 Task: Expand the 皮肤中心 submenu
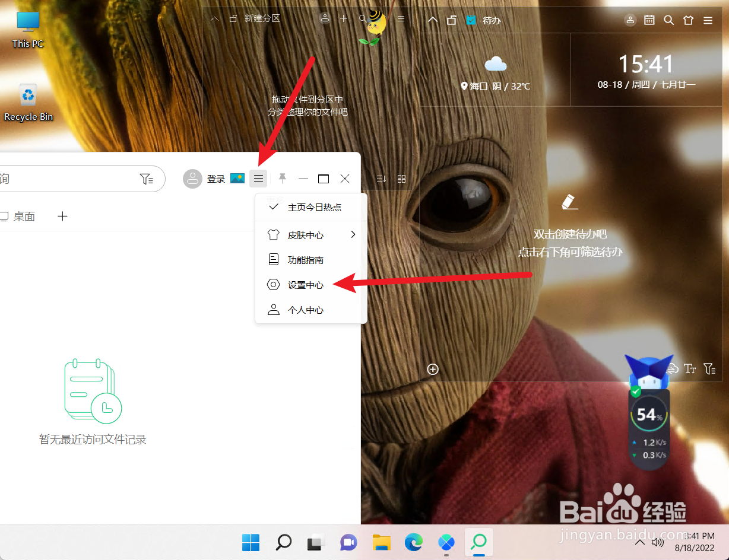click(x=311, y=235)
